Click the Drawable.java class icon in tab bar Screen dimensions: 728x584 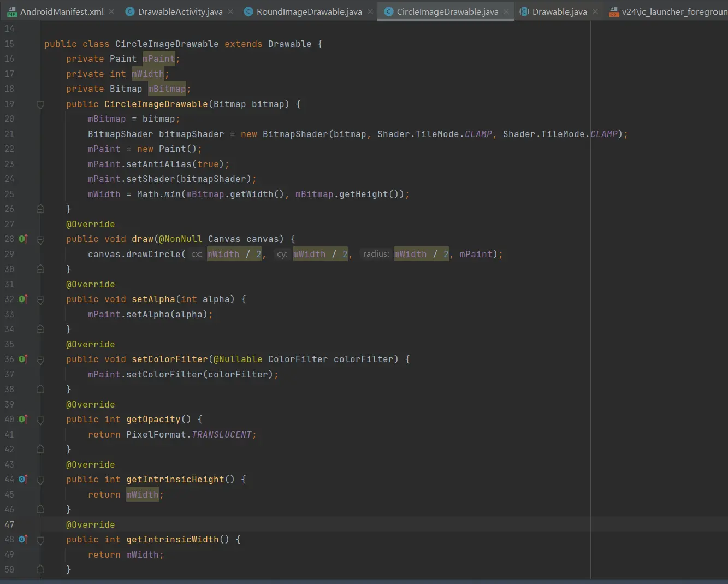click(x=524, y=11)
